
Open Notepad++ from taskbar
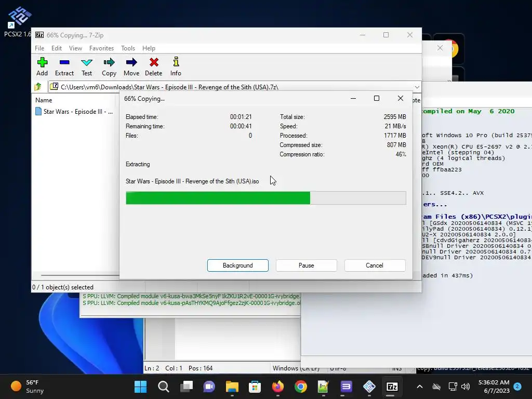click(x=323, y=387)
